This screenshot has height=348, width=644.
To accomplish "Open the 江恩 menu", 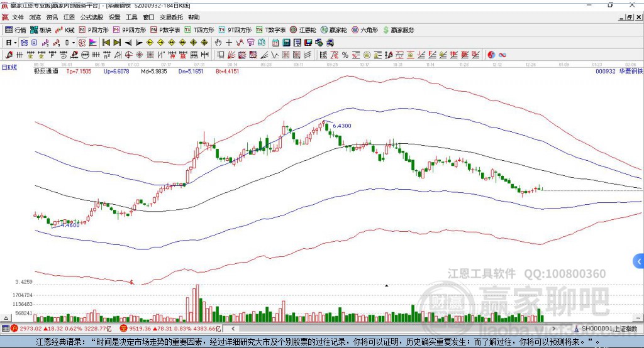I will [69, 17].
